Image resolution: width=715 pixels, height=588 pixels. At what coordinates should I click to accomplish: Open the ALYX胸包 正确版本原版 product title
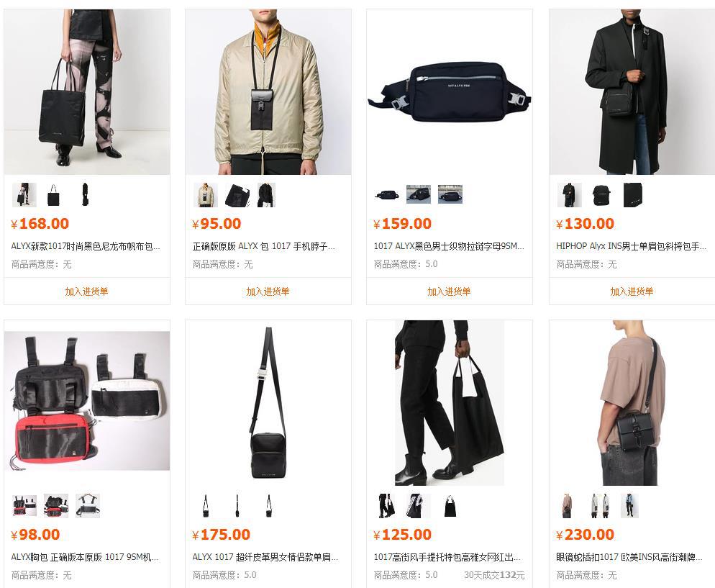tap(85, 557)
